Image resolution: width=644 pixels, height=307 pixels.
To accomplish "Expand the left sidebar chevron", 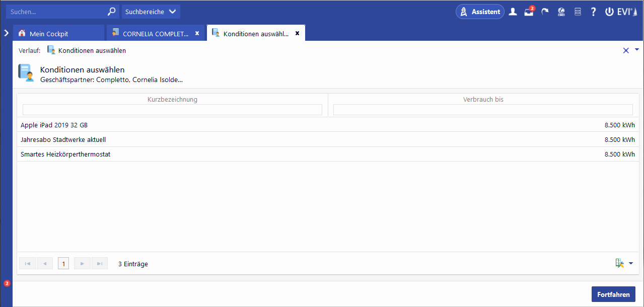I will pos(6,33).
